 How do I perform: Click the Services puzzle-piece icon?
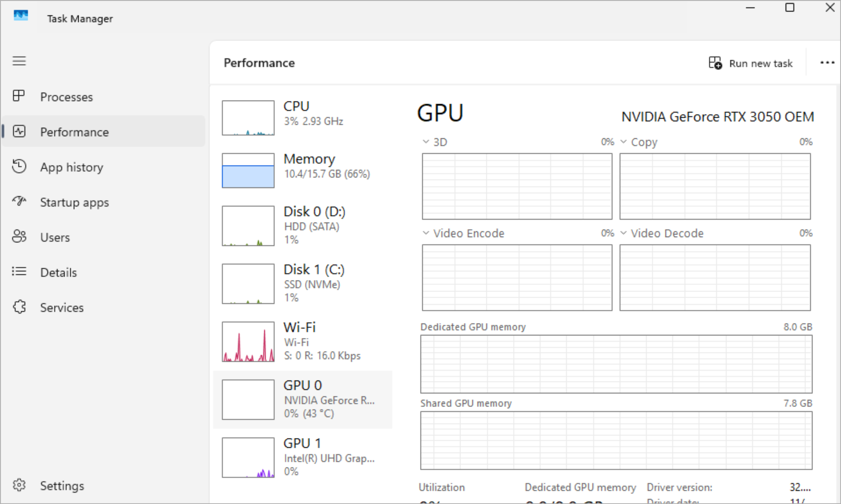coord(19,307)
